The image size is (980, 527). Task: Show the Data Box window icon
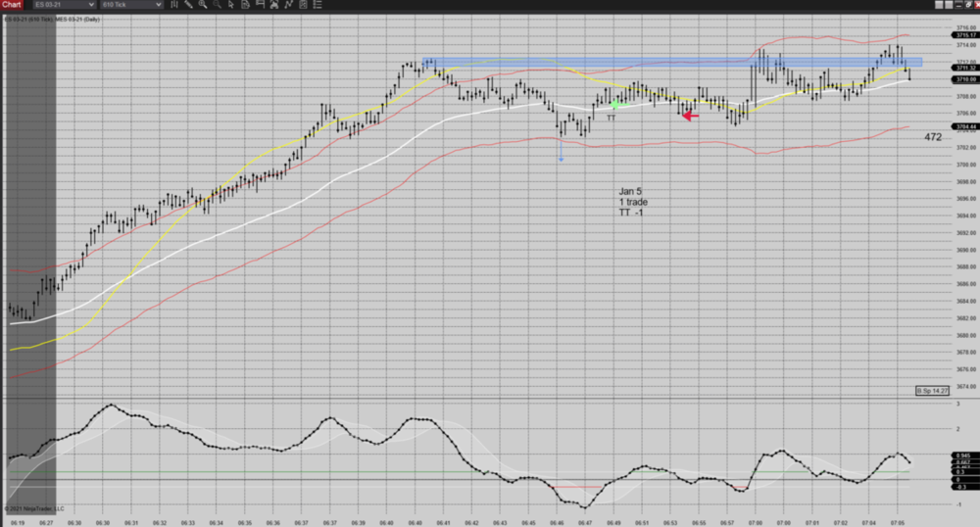coord(245,5)
